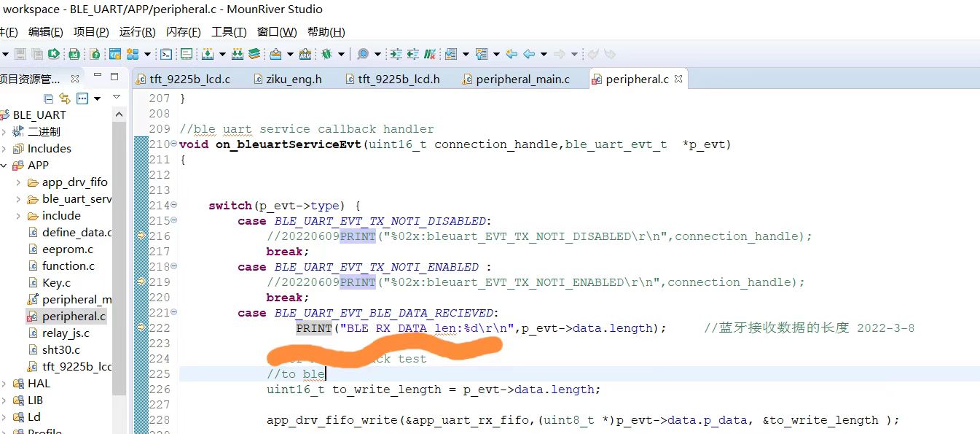Expand the HAL folder in tree

4,384
